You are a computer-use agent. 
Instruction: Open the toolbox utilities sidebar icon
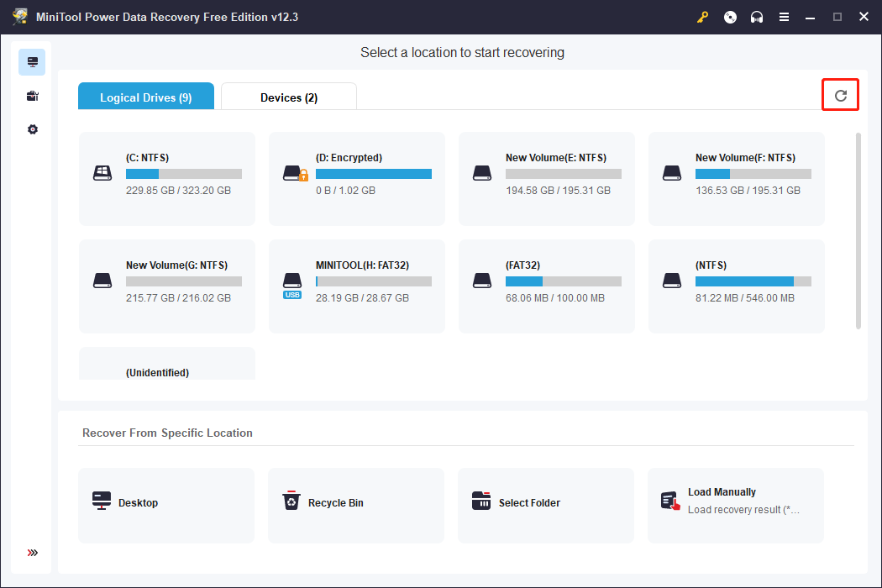pyautogui.click(x=32, y=96)
